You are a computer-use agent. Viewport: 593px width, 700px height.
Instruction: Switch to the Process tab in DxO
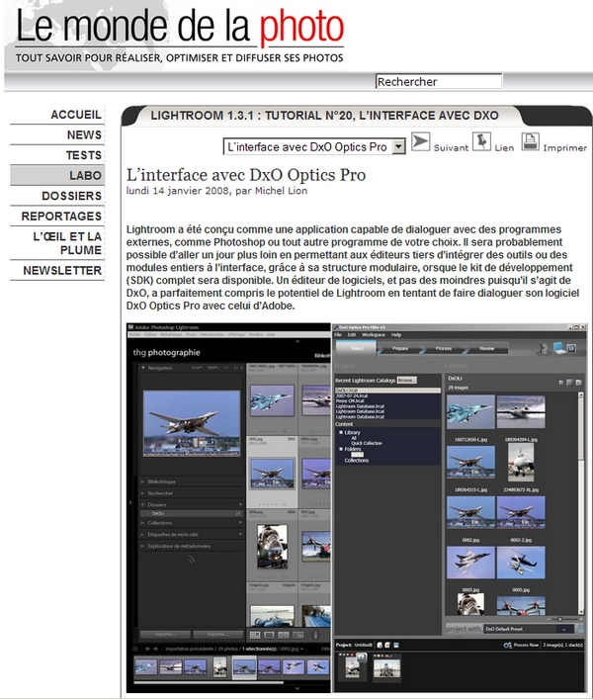pyautogui.click(x=444, y=348)
